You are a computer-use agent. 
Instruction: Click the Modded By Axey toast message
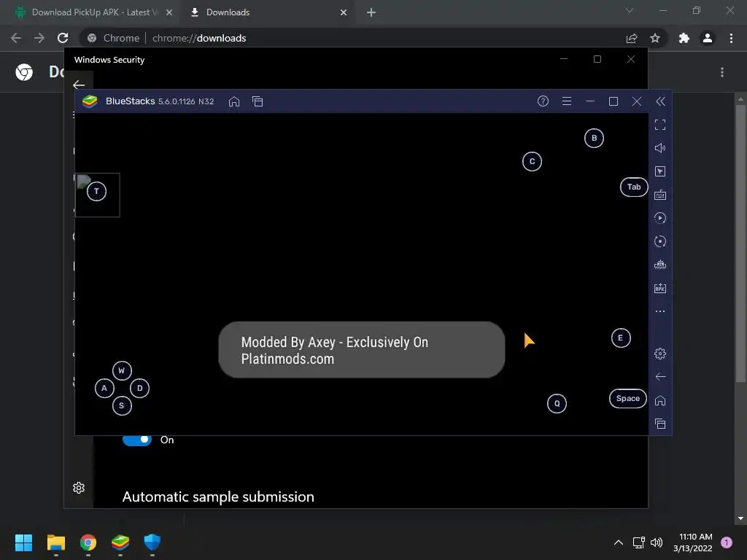pos(362,350)
